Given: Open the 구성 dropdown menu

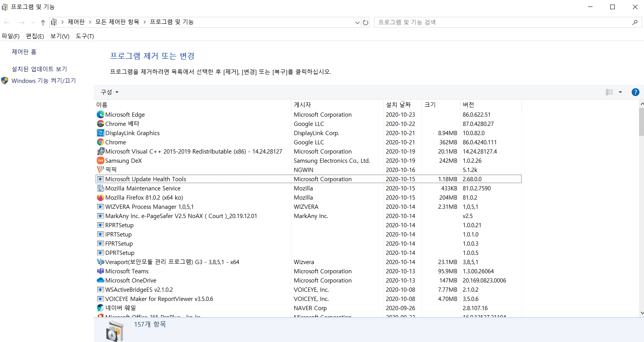Looking at the screenshot, I should (x=109, y=92).
